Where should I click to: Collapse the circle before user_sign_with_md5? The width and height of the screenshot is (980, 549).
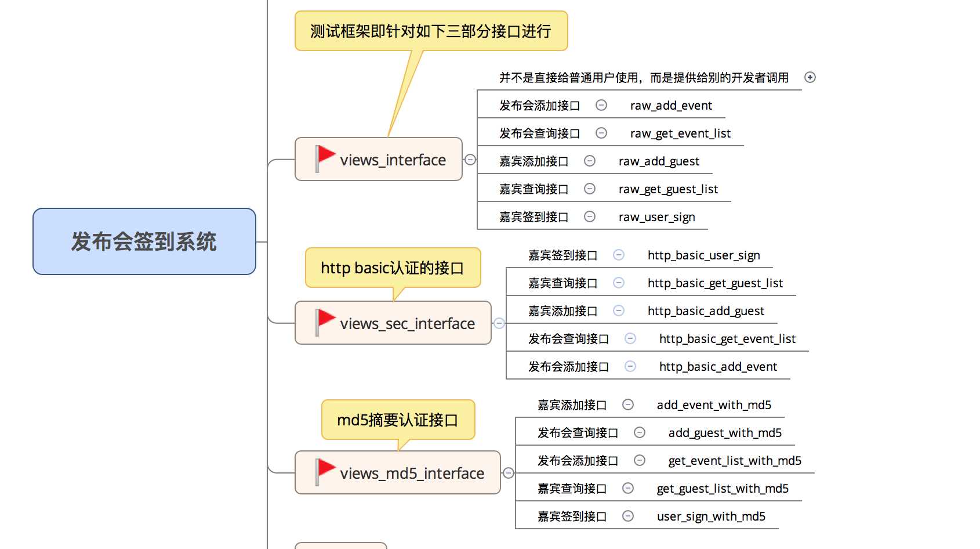coord(628,516)
